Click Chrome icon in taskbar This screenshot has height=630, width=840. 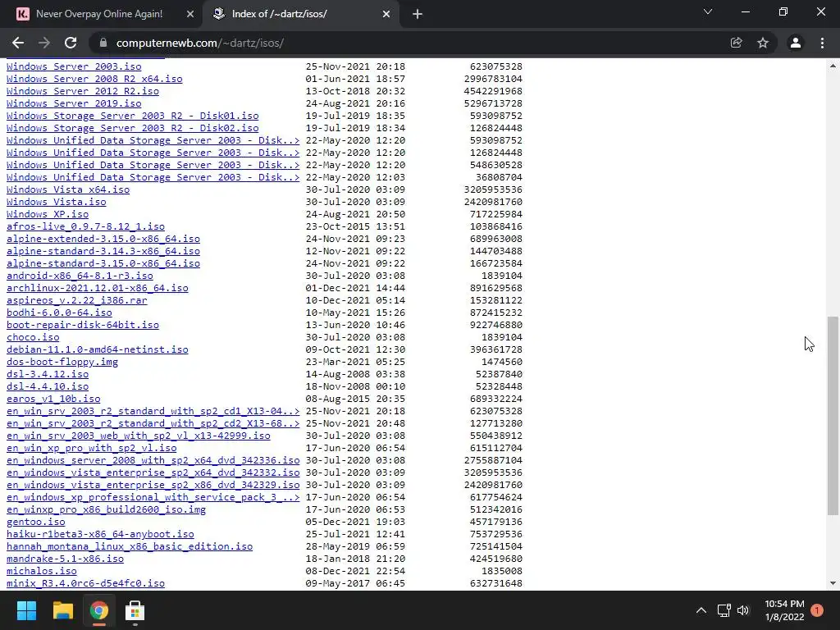click(98, 610)
